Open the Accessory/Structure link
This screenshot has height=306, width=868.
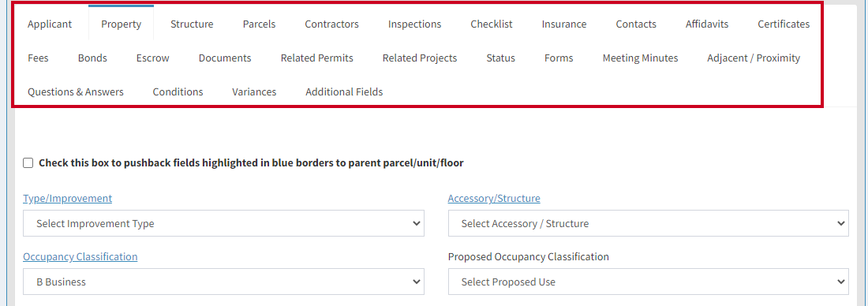click(494, 198)
